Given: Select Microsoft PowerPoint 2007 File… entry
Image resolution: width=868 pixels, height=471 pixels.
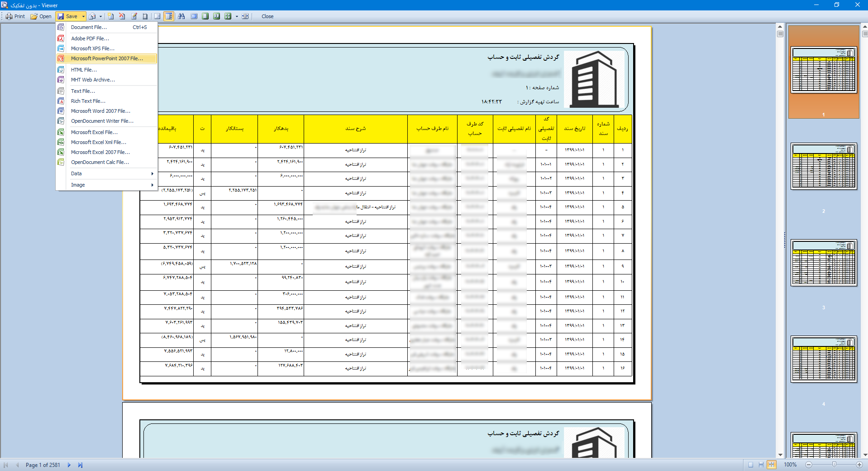Looking at the screenshot, I should pos(106,58).
